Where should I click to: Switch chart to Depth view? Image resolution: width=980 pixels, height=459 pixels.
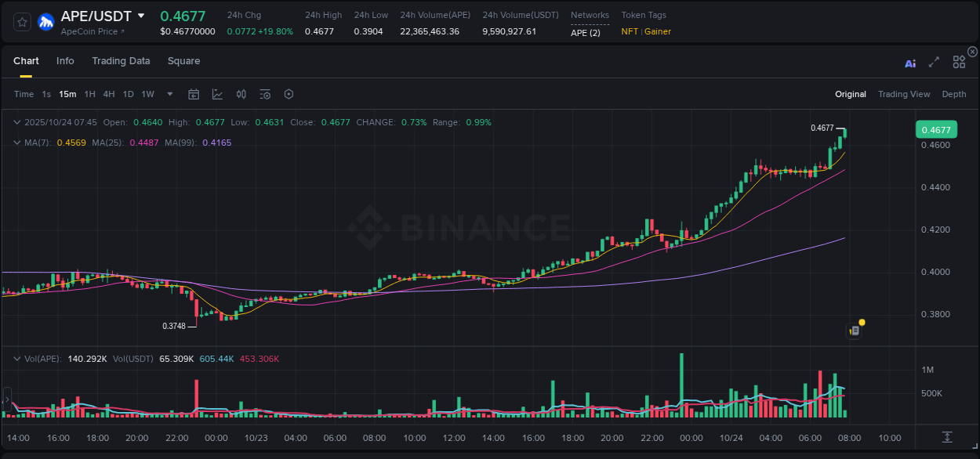tap(953, 94)
